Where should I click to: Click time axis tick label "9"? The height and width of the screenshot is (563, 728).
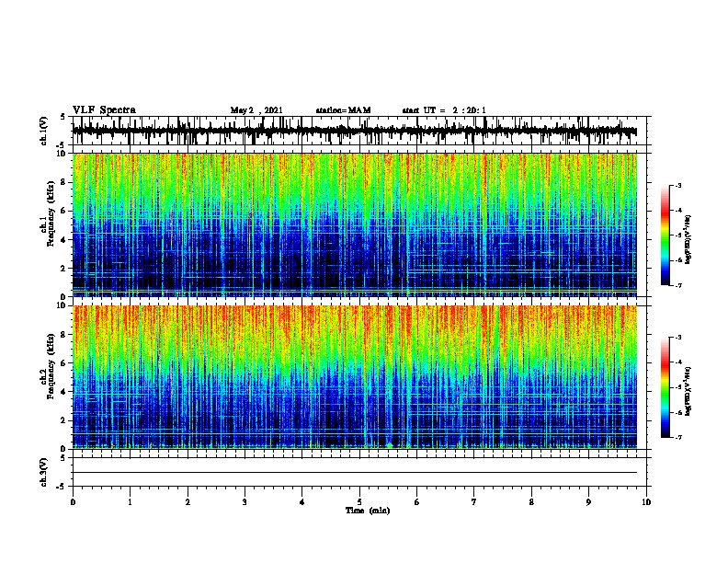click(x=588, y=502)
